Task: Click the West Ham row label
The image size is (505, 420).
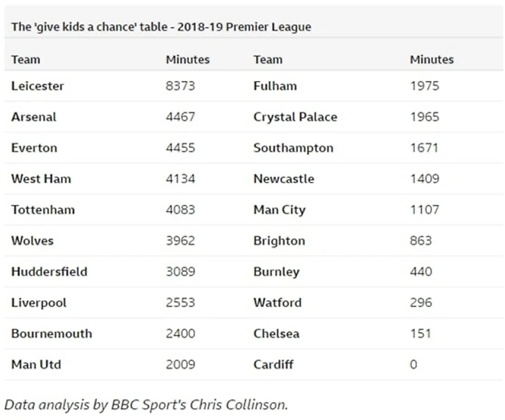Action: [41, 179]
